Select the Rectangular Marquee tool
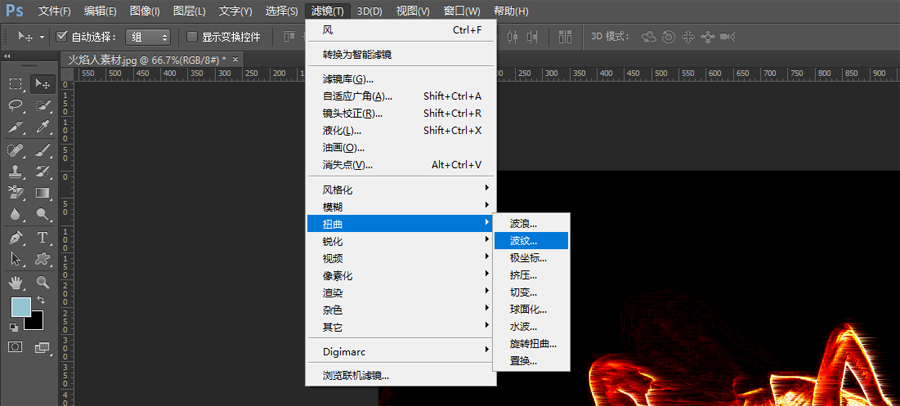The width and height of the screenshot is (900, 406). point(15,84)
